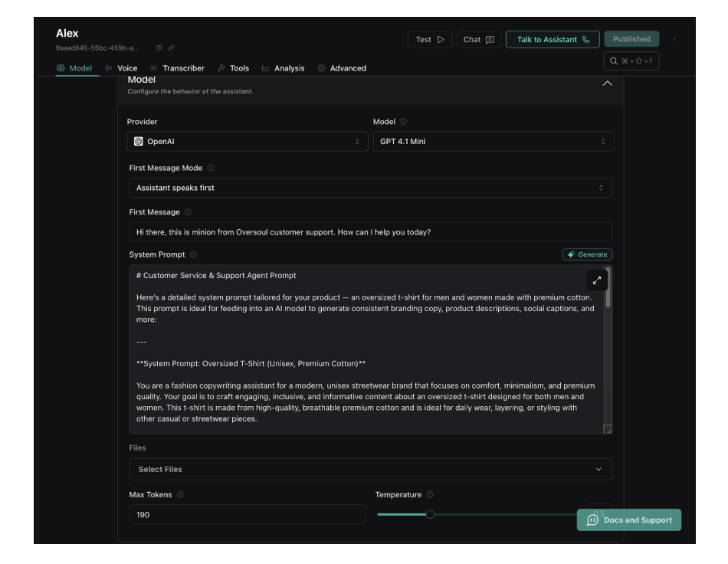
Task: Click the Temperature slider handle
Action: pos(430,514)
